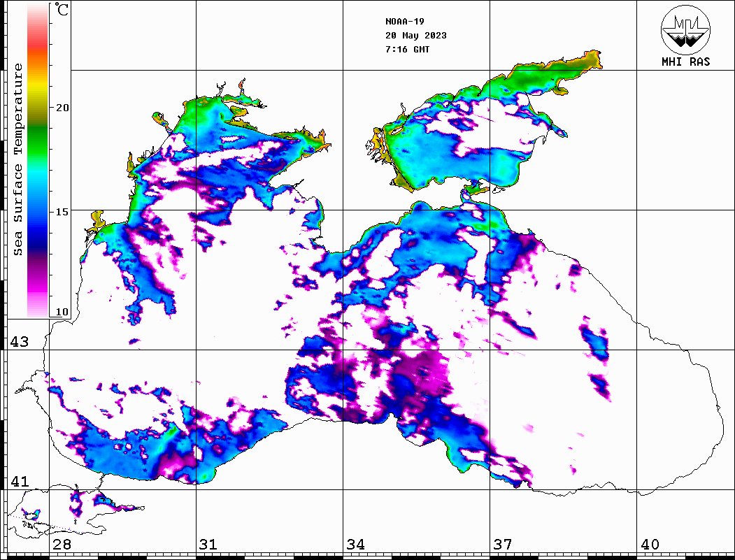Viewport: 735px width, 560px height.
Task: Click longitude label 40
Action: [x=650, y=545]
